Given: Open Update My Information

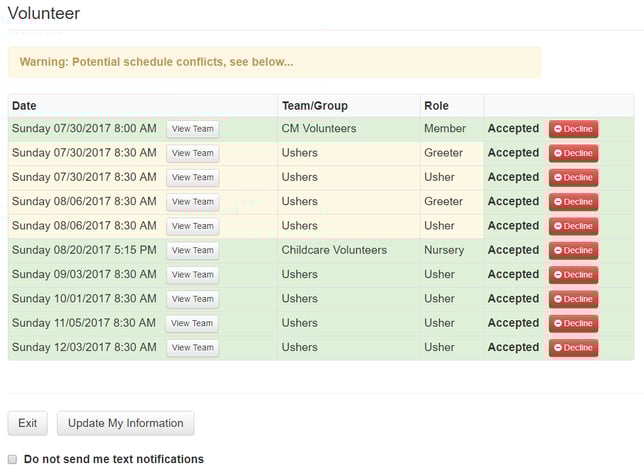Looking at the screenshot, I should pos(126,423).
